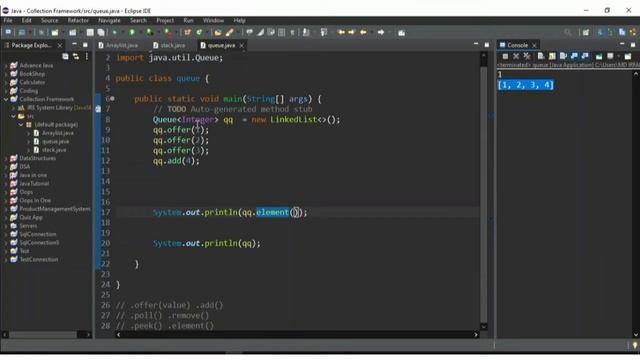Click the Pin Editor toolbar icon
Viewport: 640px width, 360px height.
[401, 32]
